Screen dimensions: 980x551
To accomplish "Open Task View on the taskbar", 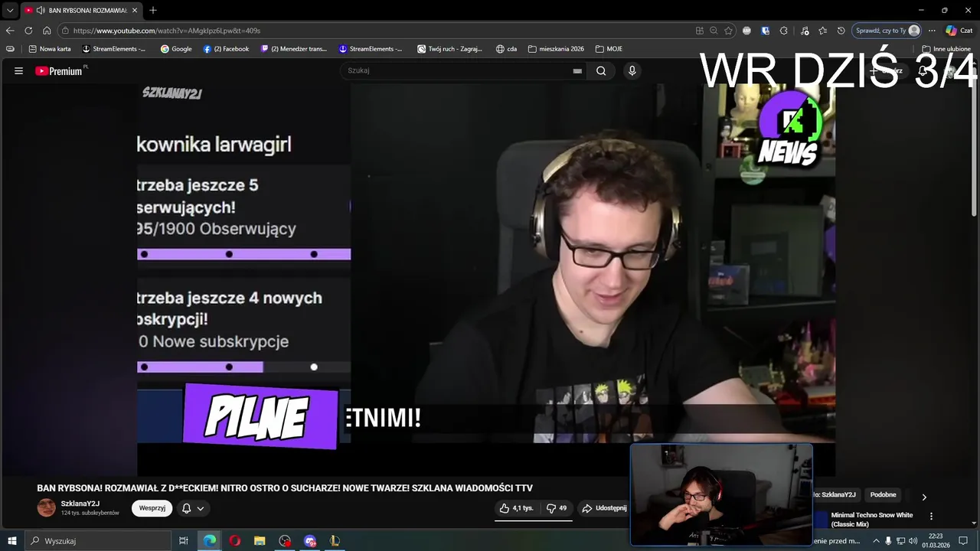I will [x=184, y=541].
